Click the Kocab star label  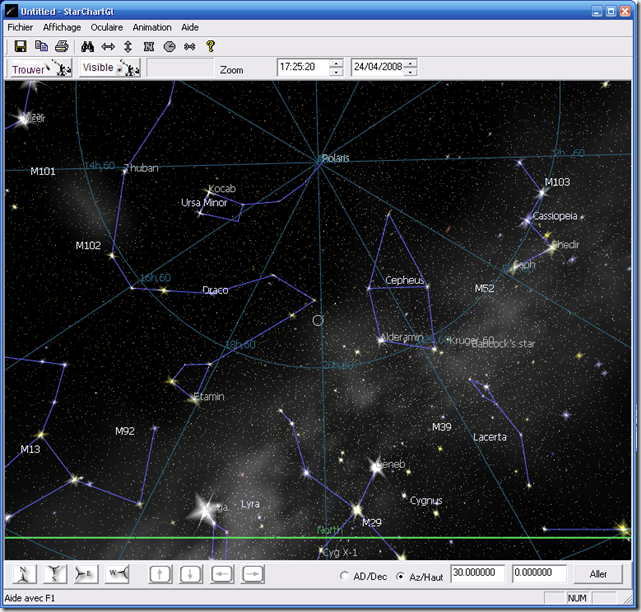click(222, 188)
